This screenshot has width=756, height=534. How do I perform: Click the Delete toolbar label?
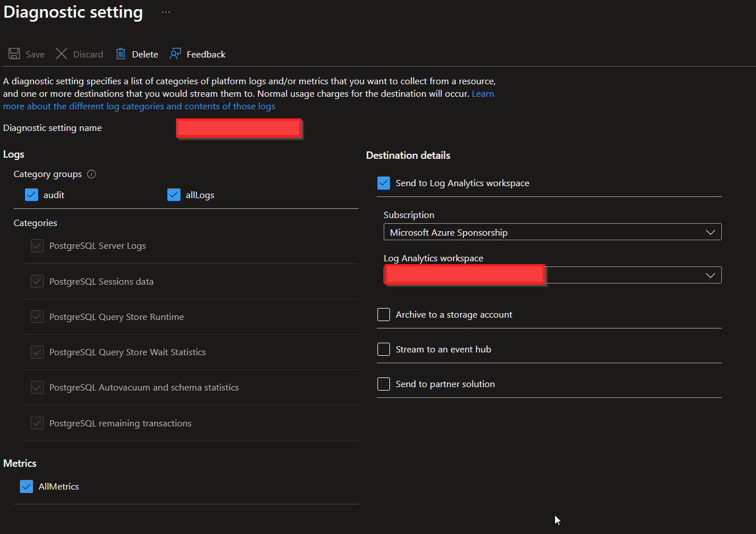[145, 55]
